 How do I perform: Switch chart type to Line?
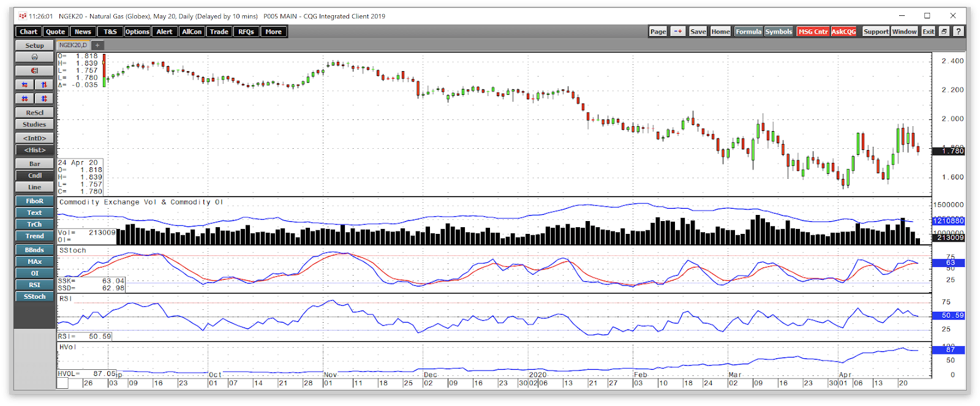(x=34, y=187)
